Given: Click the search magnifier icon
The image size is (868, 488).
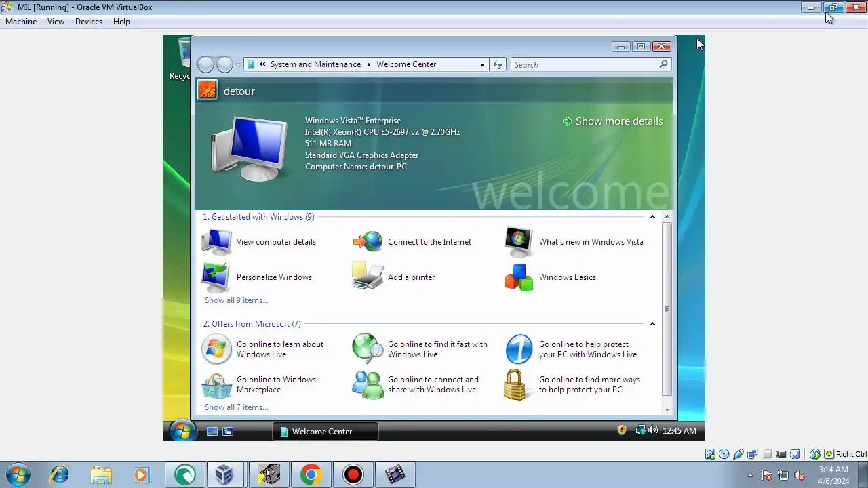Looking at the screenshot, I should [664, 64].
